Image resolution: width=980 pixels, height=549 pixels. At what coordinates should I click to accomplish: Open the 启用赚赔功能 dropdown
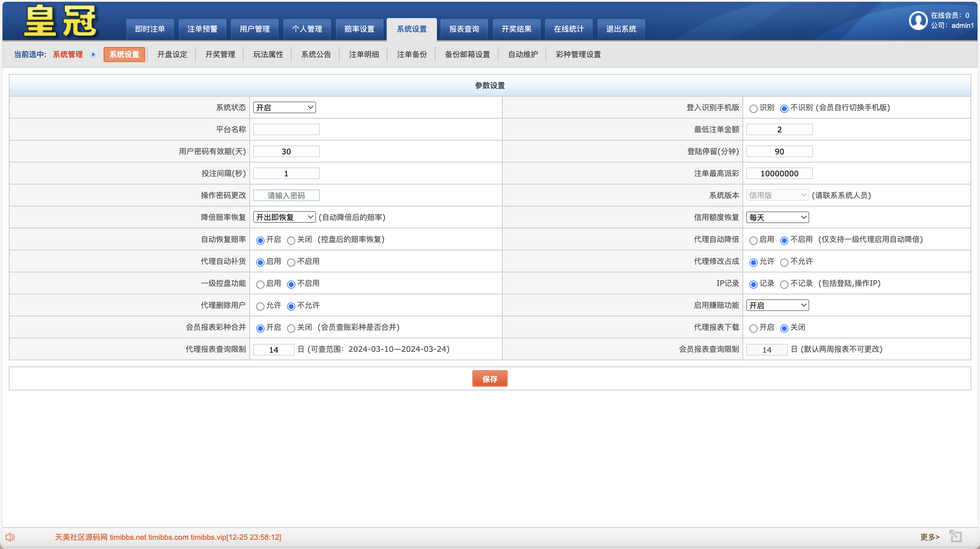[x=777, y=305]
